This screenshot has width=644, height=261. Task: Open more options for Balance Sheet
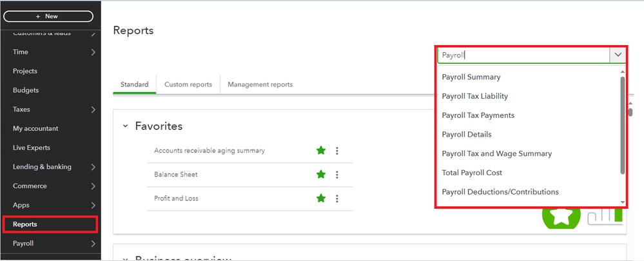click(x=337, y=175)
